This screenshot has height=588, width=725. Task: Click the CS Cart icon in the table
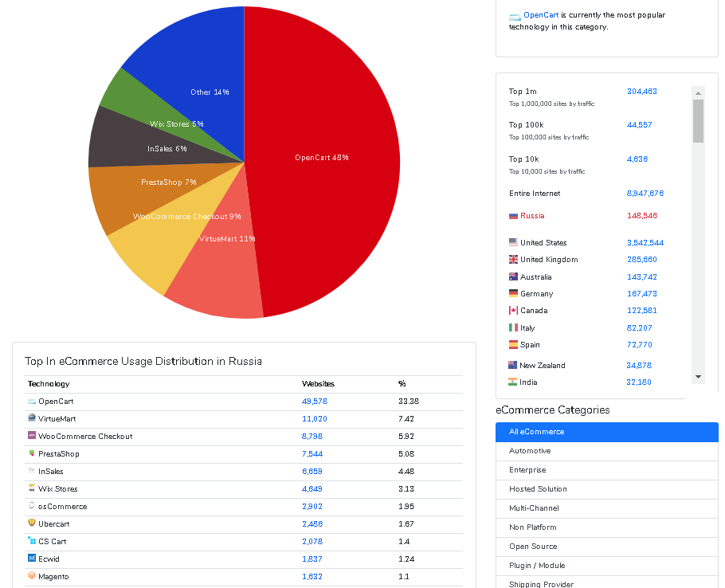pyautogui.click(x=31, y=540)
